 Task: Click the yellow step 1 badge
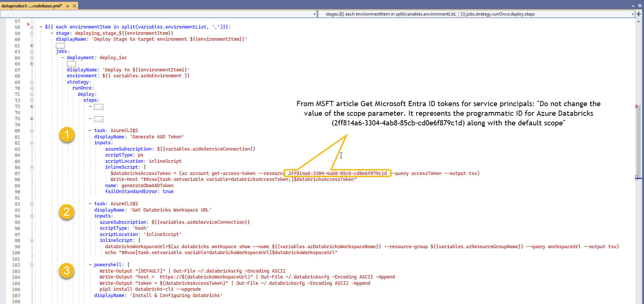[67, 135]
